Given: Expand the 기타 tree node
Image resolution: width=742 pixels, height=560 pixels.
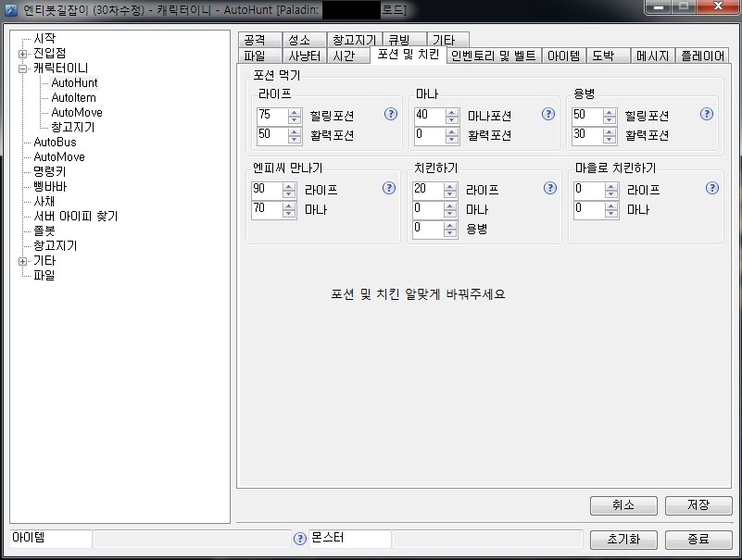Looking at the screenshot, I should (22, 261).
